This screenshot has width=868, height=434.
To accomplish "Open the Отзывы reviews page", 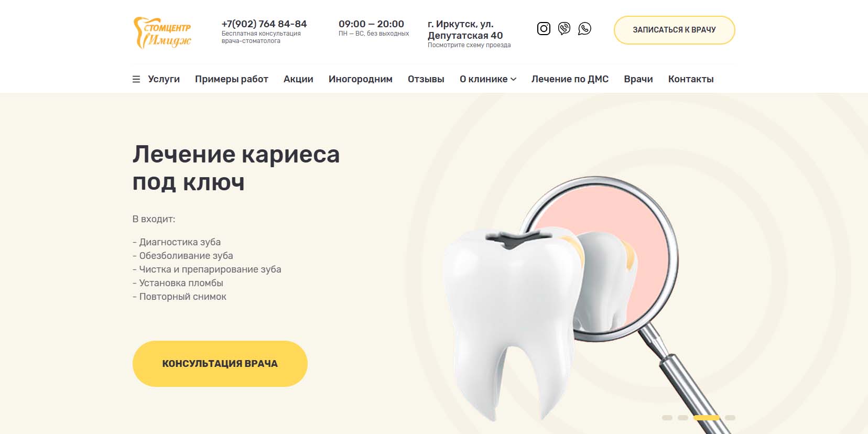I will click(x=426, y=79).
